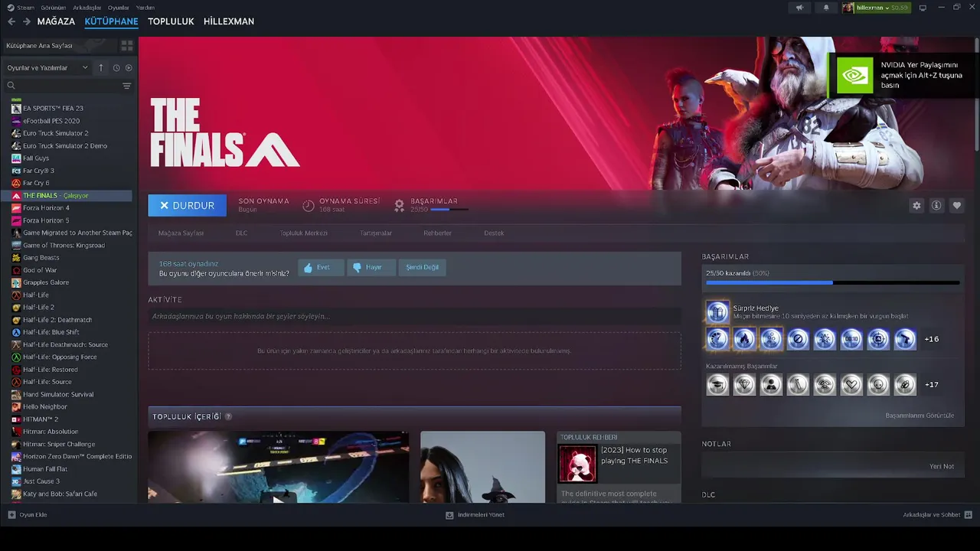This screenshot has height=551, width=980.
Task: Click the pistol achievement icon
Action: (x=905, y=339)
